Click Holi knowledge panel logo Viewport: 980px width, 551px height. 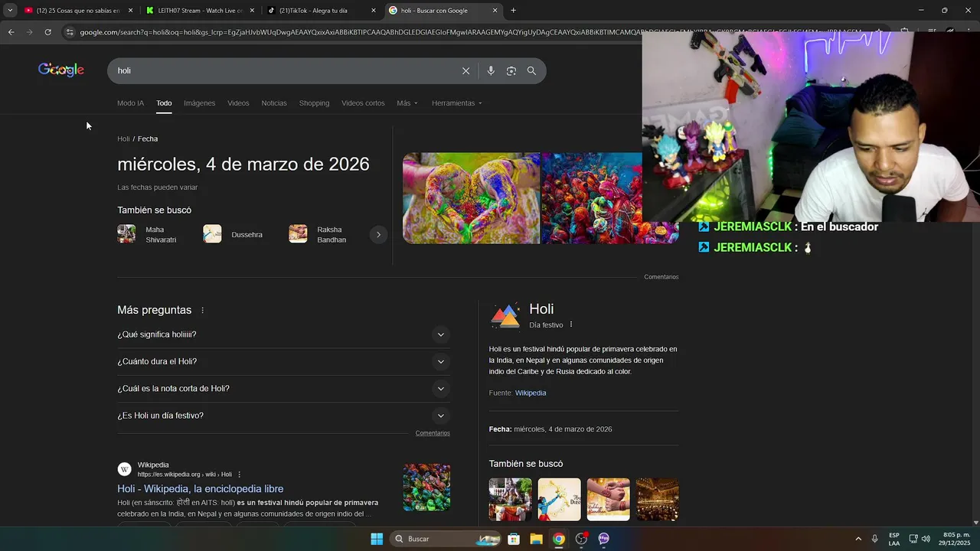click(x=505, y=315)
